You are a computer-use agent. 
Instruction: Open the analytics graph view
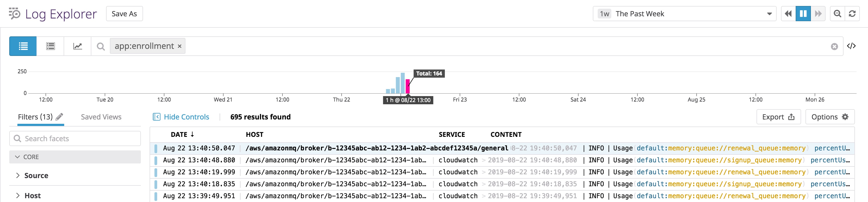(x=77, y=46)
